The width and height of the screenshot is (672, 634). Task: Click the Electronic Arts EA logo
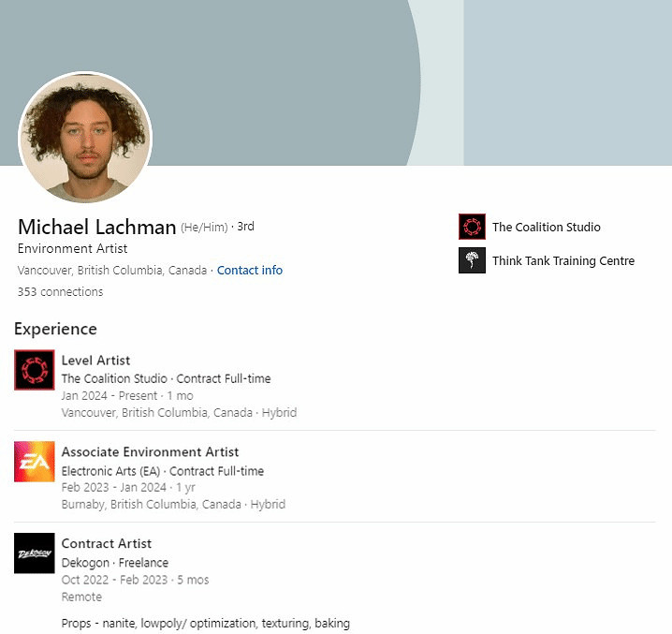click(x=35, y=461)
